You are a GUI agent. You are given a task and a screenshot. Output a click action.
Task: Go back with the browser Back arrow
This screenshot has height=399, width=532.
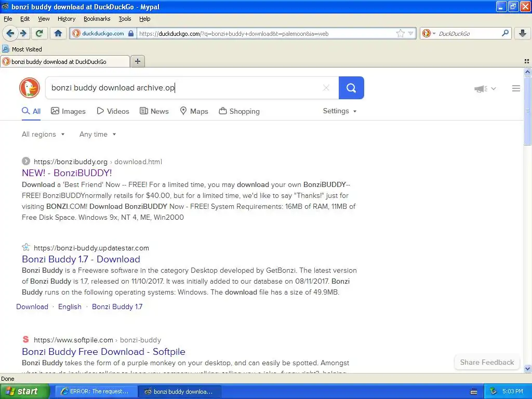pos(10,33)
